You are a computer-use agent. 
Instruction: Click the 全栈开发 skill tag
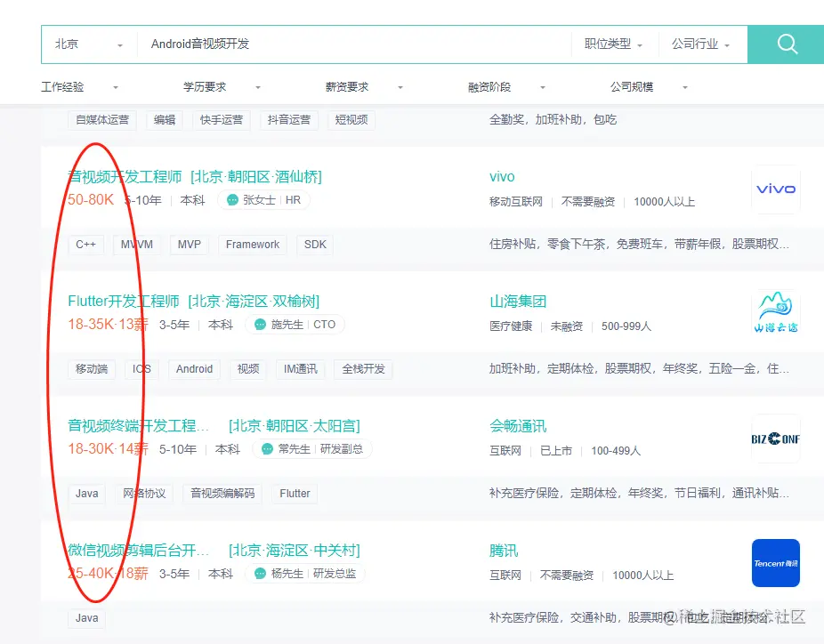363,369
